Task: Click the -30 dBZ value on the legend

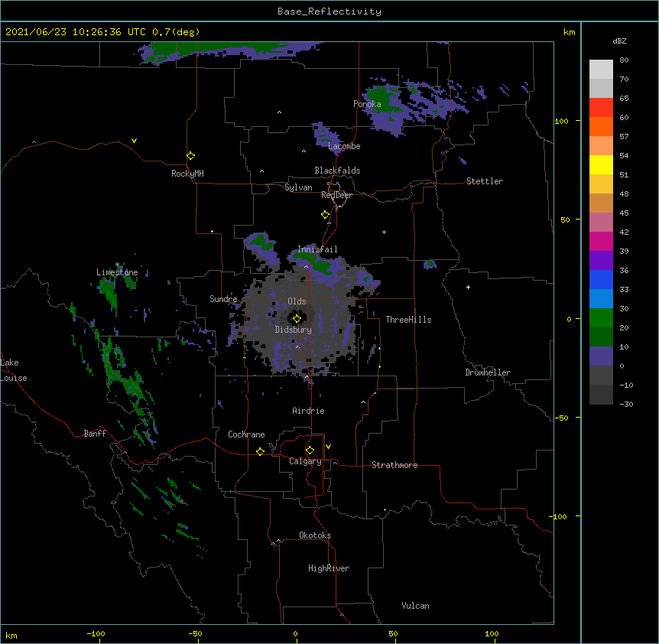Action: coord(626,405)
